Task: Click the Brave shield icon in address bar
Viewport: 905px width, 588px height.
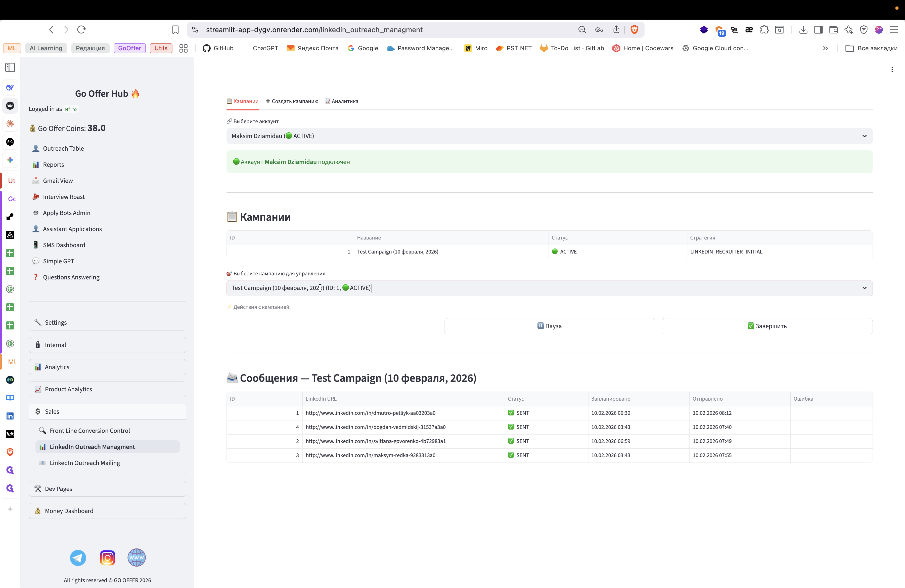Action: 634,30
